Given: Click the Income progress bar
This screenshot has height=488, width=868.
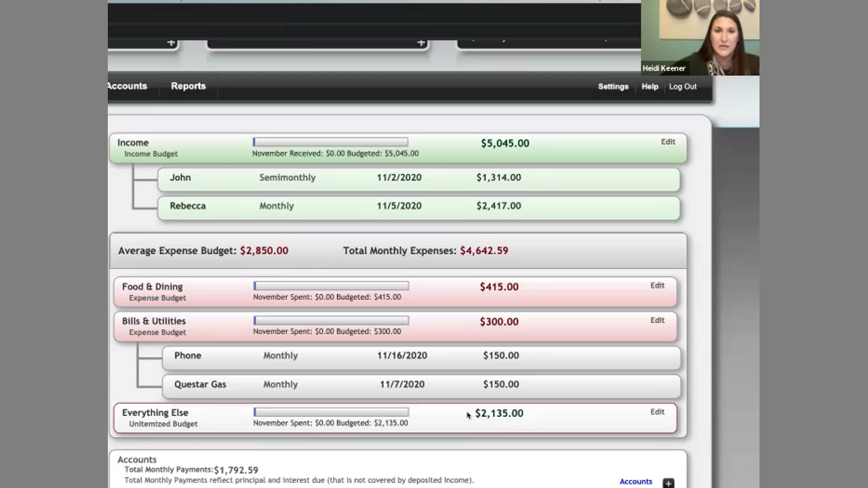Looking at the screenshot, I should 330,142.
